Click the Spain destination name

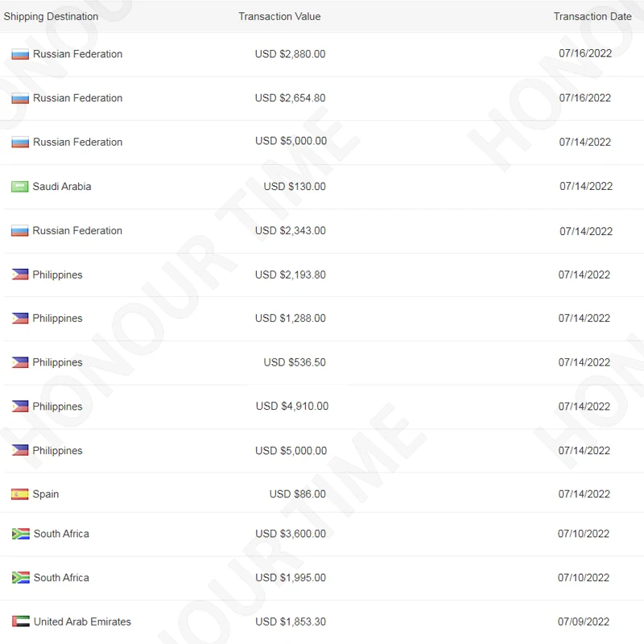coord(46,494)
